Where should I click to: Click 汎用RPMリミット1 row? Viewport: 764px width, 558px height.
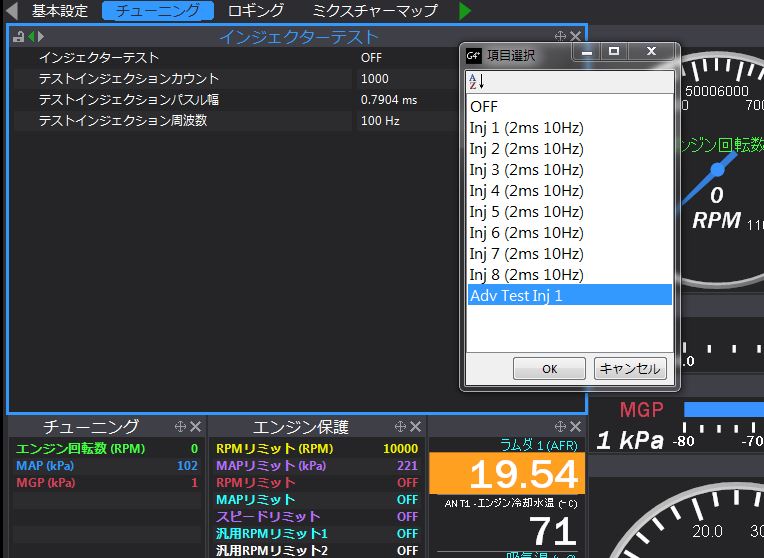coord(317,534)
